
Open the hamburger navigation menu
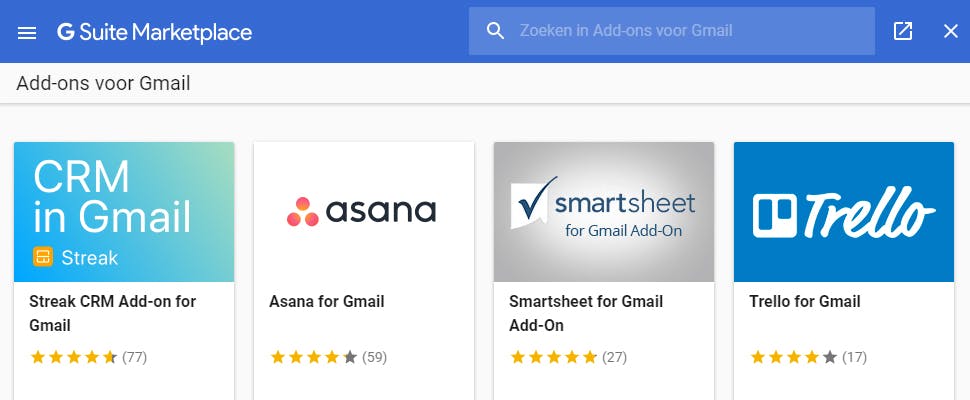tap(27, 32)
